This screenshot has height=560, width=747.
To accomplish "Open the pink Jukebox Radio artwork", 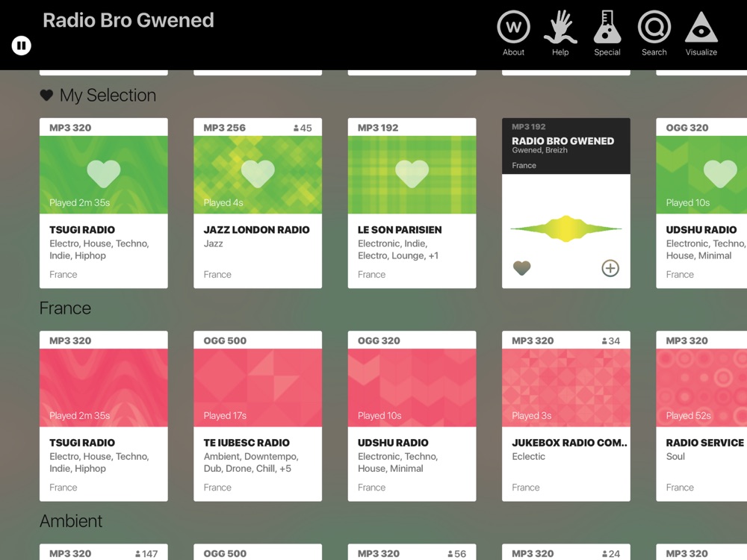I will point(566,388).
